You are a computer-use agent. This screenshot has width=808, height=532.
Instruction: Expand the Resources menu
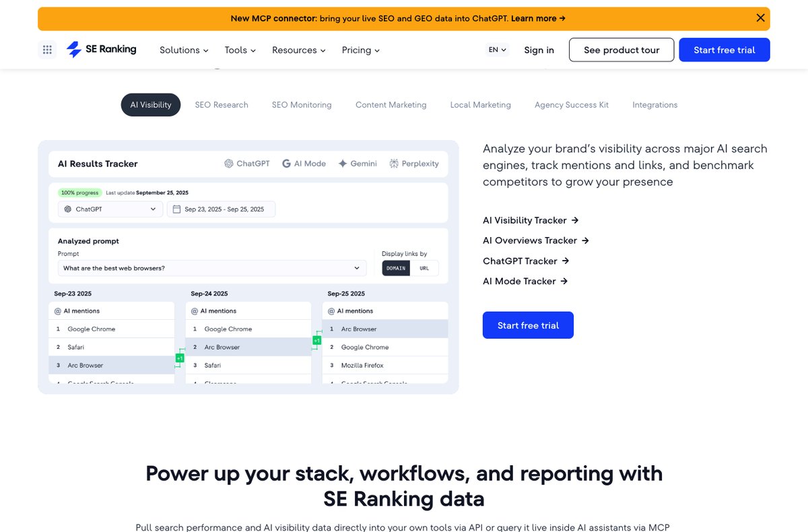(299, 50)
